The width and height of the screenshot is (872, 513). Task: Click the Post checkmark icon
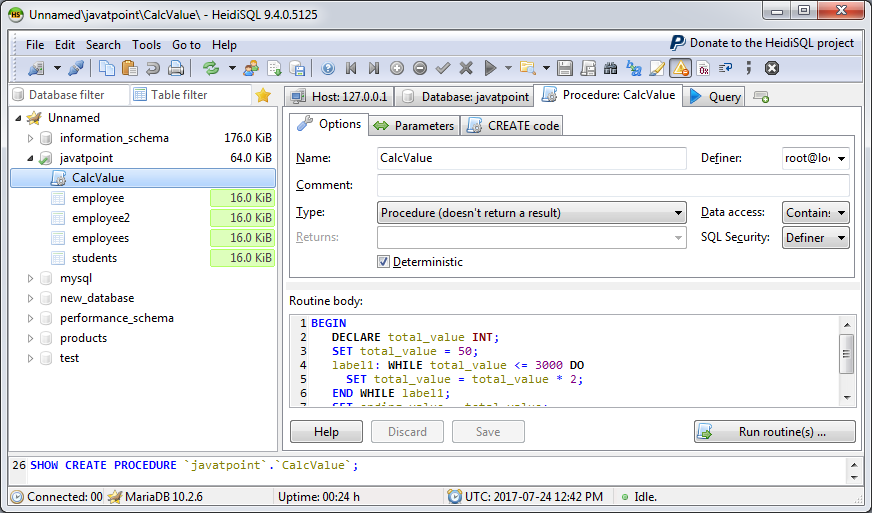pos(443,68)
